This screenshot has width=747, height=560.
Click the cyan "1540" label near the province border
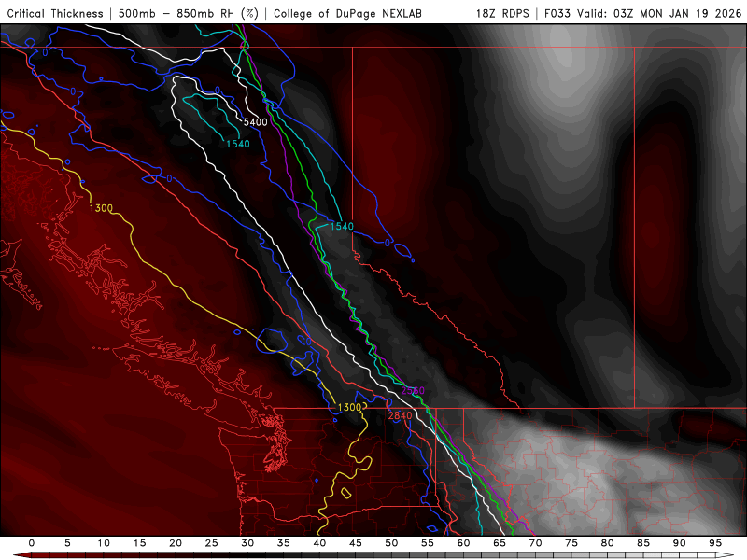(342, 226)
